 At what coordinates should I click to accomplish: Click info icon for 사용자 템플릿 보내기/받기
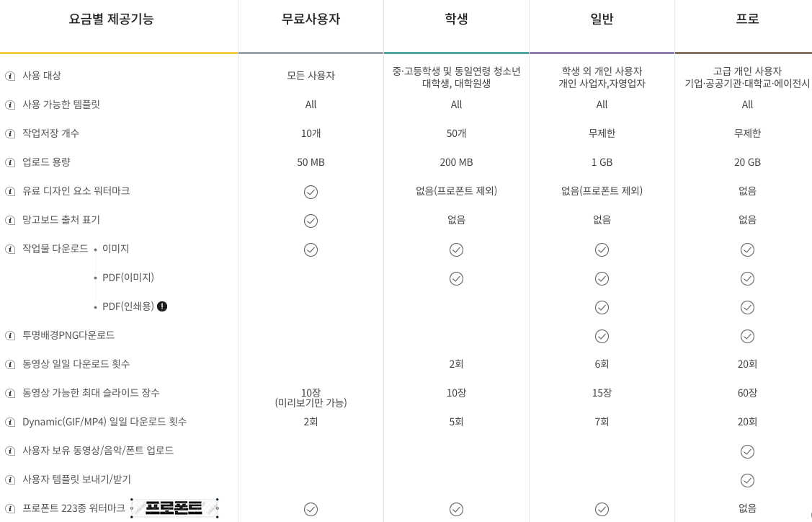pyautogui.click(x=10, y=480)
